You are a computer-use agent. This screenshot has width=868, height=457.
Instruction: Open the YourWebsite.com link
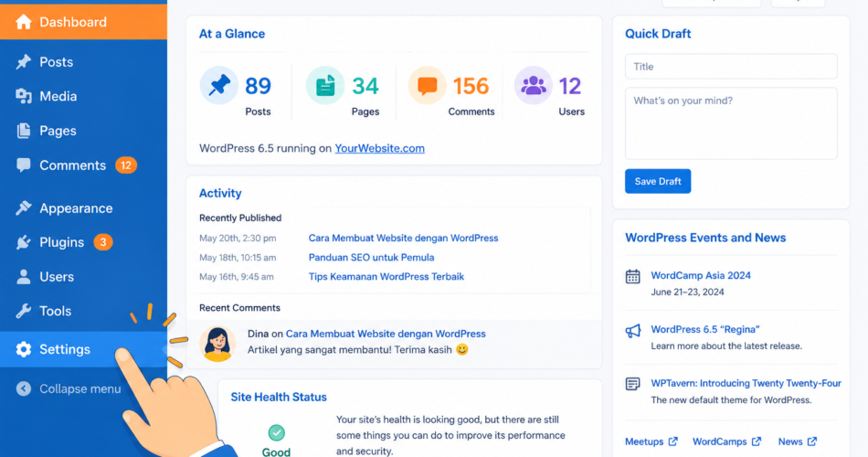380,148
